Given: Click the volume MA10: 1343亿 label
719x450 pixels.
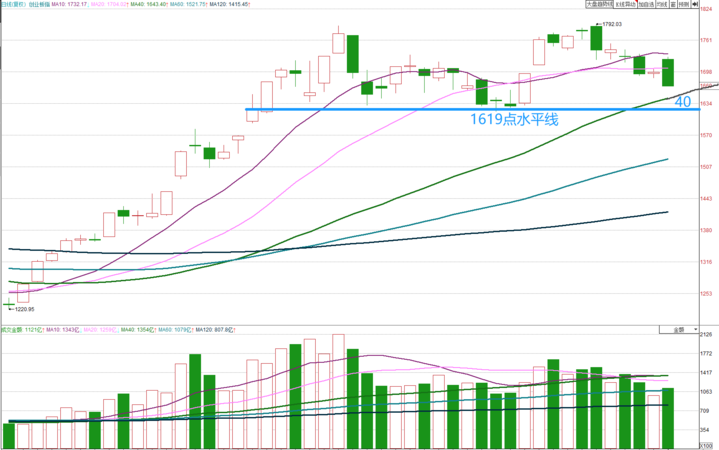Looking at the screenshot, I should pyautogui.click(x=62, y=329).
